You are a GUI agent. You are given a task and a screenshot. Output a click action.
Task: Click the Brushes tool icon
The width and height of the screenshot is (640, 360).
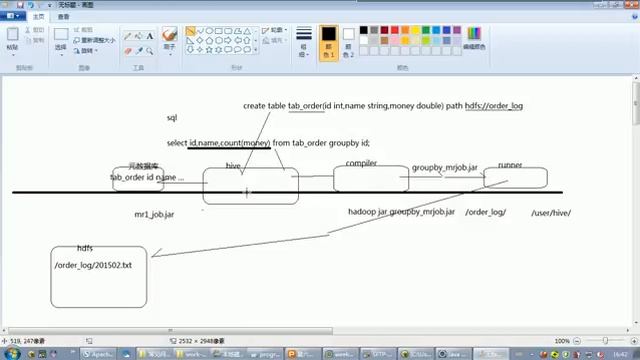point(169,34)
